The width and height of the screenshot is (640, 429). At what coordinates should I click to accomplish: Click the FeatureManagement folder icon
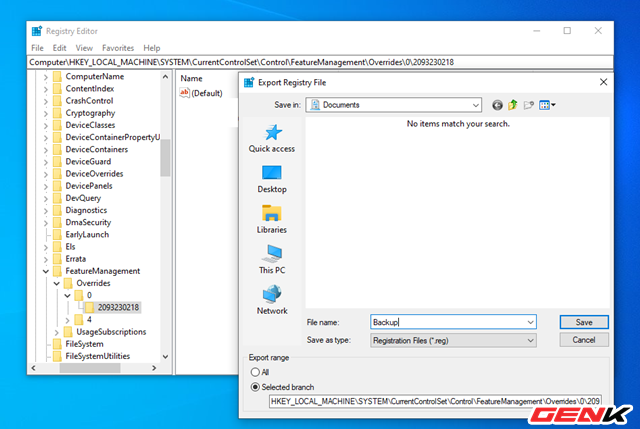(58, 271)
